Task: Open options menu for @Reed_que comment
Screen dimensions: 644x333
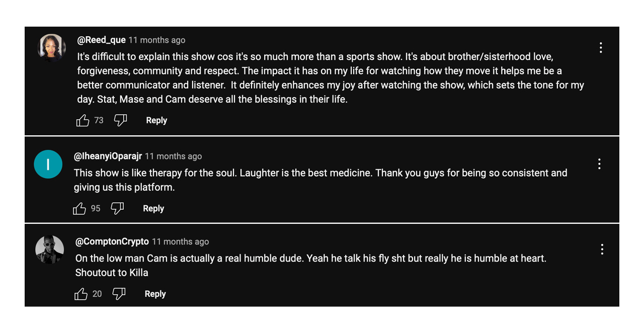Action: tap(601, 48)
